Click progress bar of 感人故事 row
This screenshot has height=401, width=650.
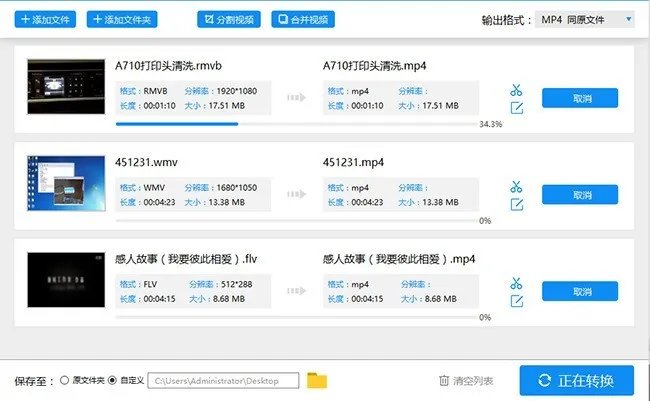[296, 317]
